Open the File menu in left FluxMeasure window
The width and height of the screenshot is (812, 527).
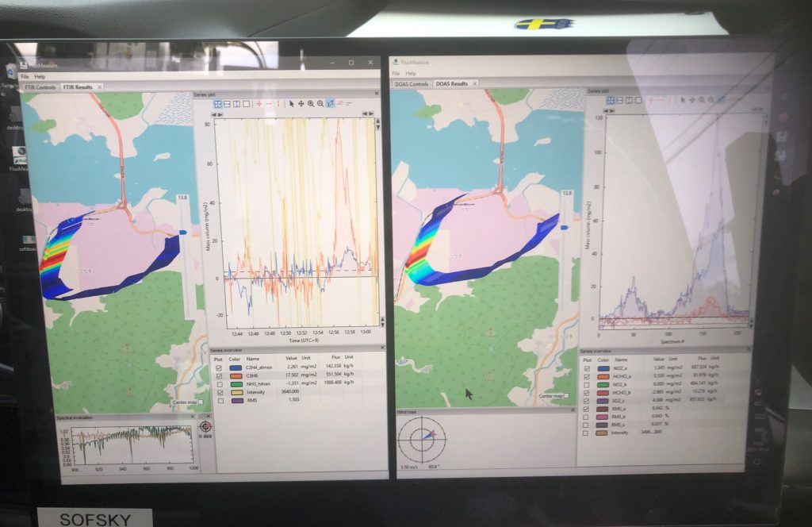pos(25,76)
